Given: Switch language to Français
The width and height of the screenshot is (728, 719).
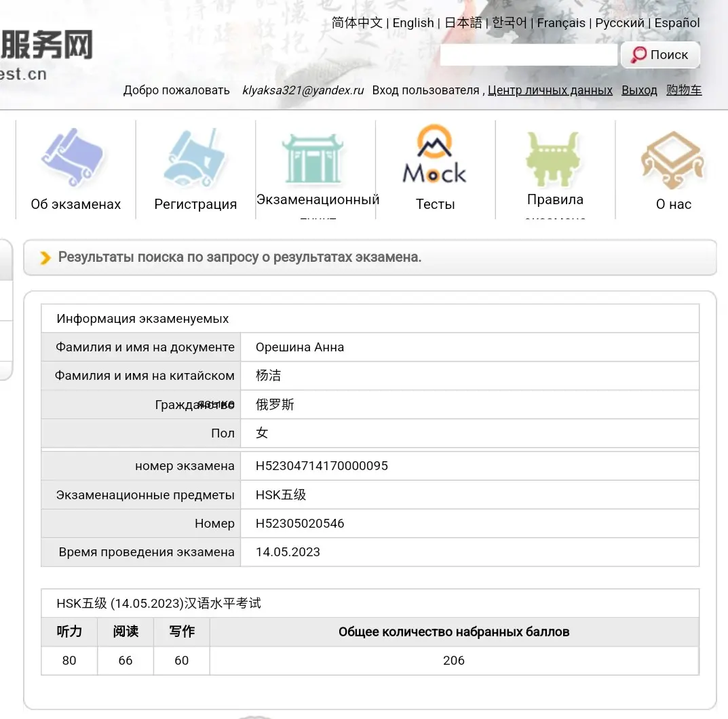Looking at the screenshot, I should [x=561, y=23].
